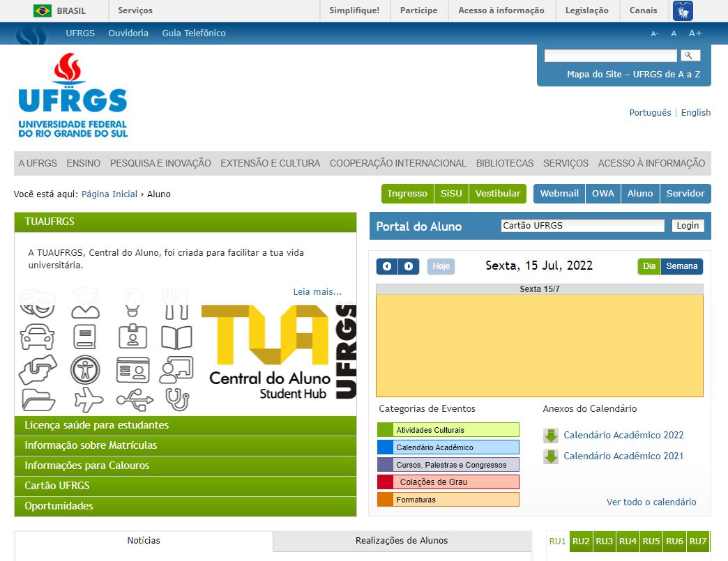Select Formaturas category
This screenshot has width=728, height=561.
[448, 499]
